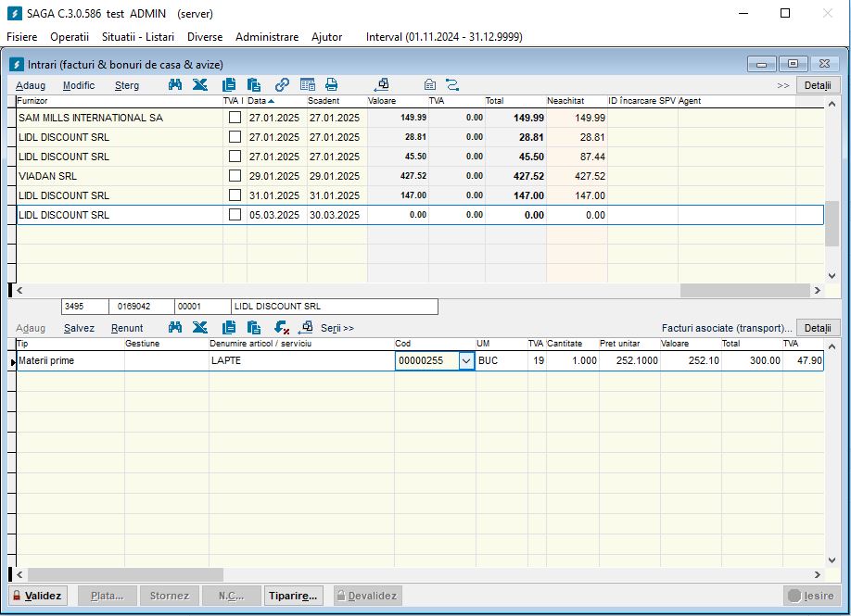Open the table view icon next to the printer
Viewport: 851px width, 616px height.
coord(307,84)
